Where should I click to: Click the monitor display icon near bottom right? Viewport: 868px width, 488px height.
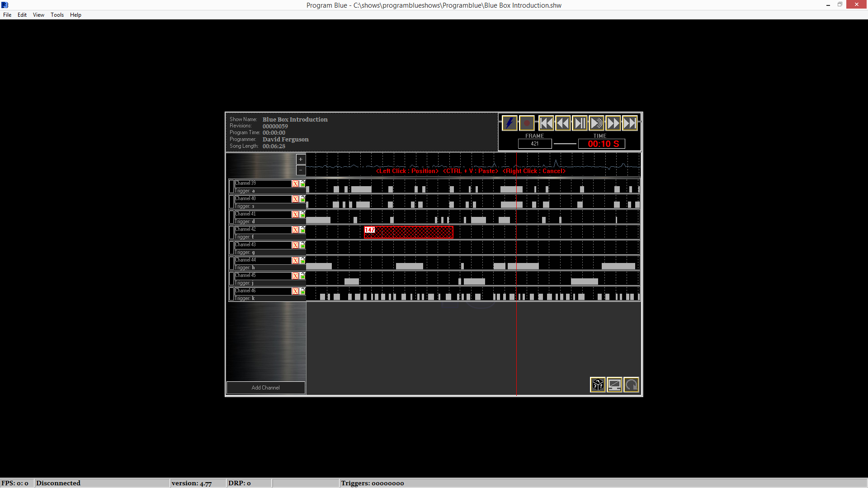tap(614, 385)
